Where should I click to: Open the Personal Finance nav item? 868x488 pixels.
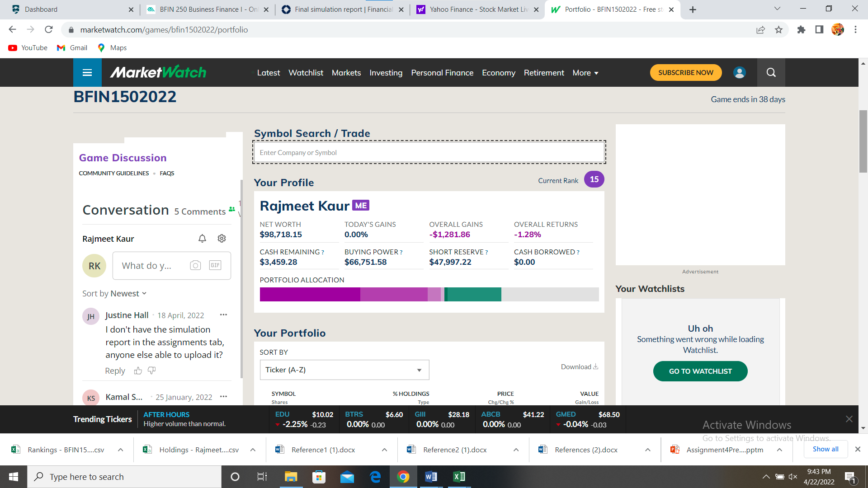tap(442, 73)
